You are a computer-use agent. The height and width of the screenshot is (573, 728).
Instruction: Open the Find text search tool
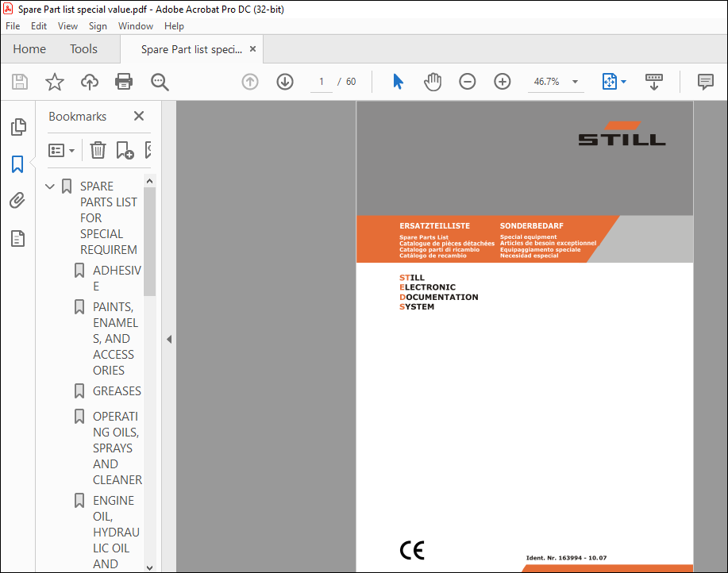pyautogui.click(x=160, y=82)
